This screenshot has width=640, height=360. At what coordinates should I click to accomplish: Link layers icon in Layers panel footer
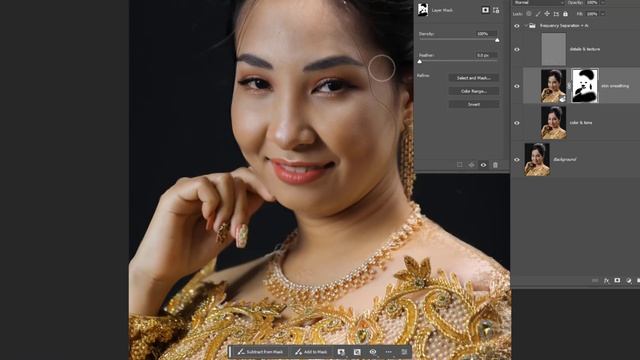coord(595,280)
